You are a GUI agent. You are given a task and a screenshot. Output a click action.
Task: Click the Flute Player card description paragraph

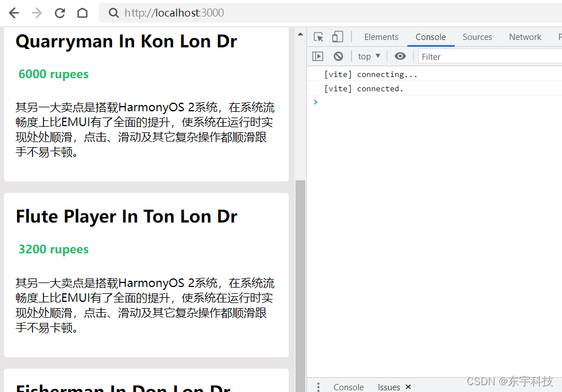(x=145, y=305)
